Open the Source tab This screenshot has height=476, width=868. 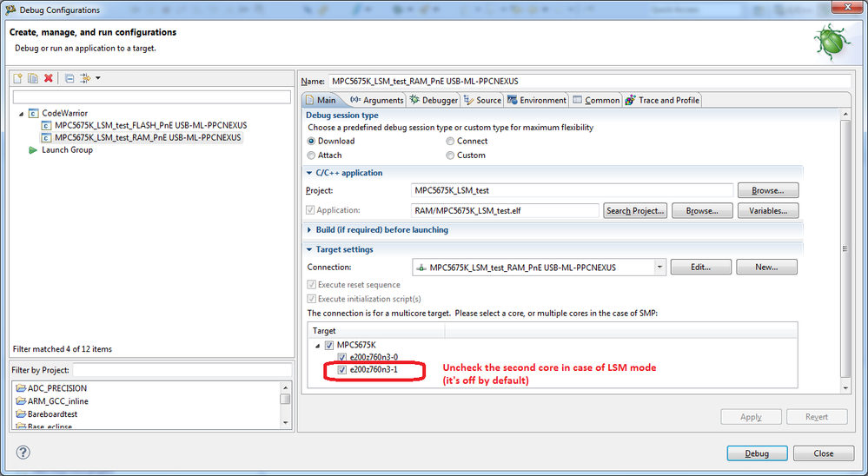coord(483,100)
